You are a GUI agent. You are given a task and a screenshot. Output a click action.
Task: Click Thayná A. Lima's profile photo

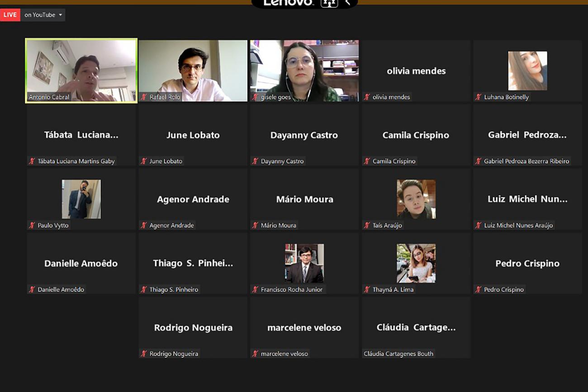click(416, 264)
